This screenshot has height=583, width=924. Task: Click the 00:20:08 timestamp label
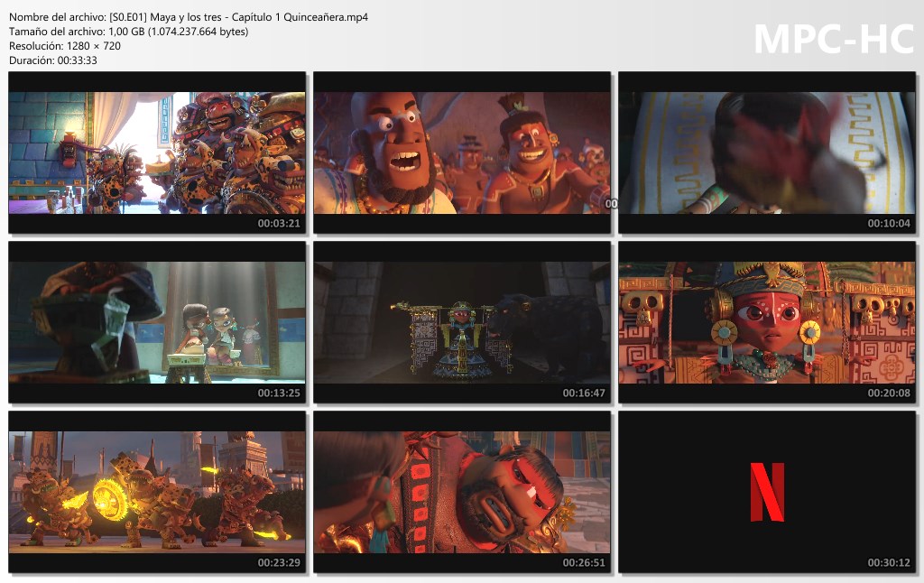click(x=889, y=393)
